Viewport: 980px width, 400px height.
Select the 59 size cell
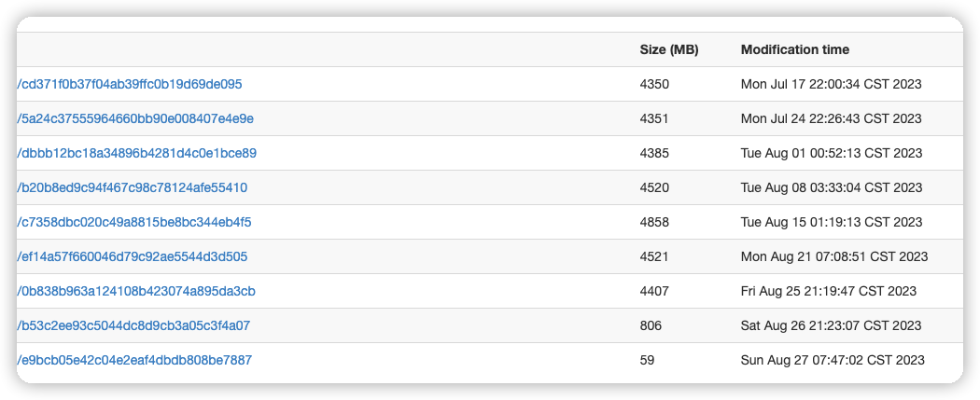coord(647,360)
